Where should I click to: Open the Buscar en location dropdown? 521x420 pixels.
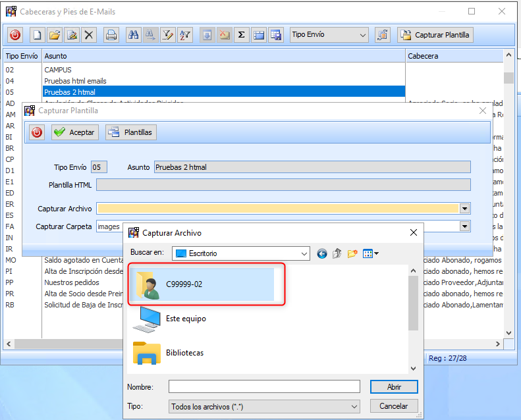304,253
